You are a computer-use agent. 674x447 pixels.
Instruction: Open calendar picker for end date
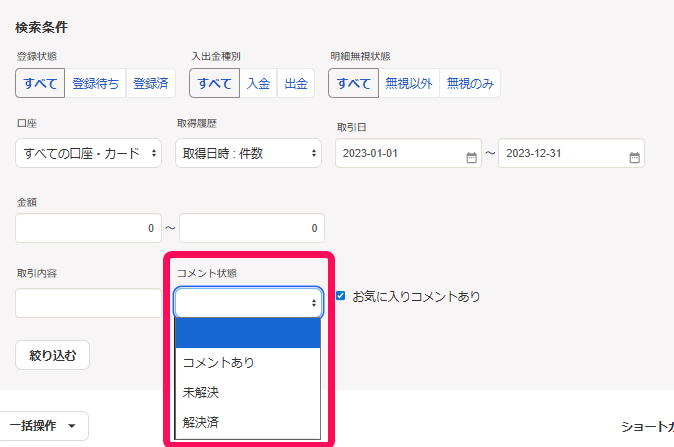[x=634, y=157]
